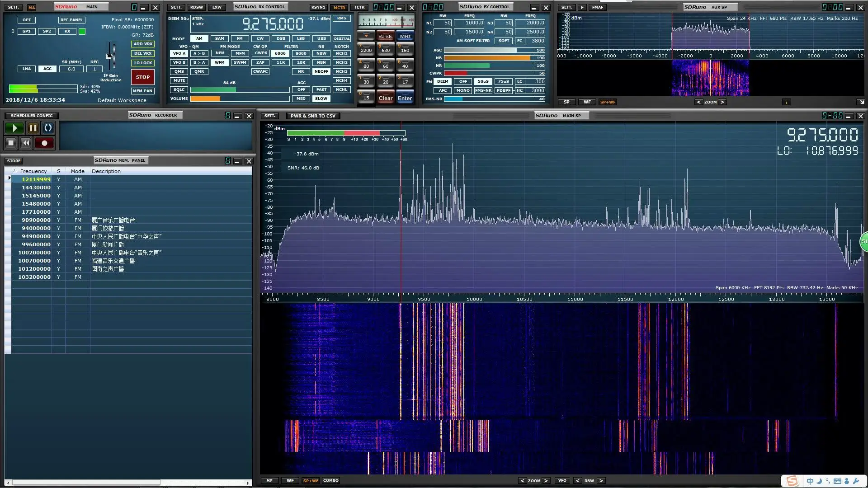This screenshot has height=488, width=868.
Task: Click the rewind-to-start icon
Action: [26, 143]
